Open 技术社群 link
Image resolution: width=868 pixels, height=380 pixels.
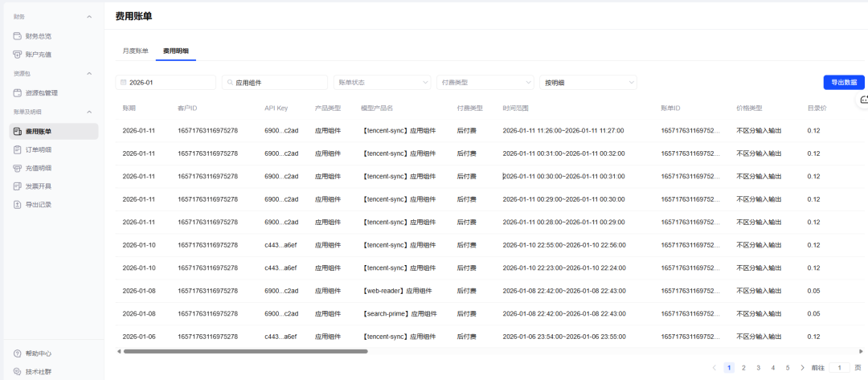coord(39,372)
